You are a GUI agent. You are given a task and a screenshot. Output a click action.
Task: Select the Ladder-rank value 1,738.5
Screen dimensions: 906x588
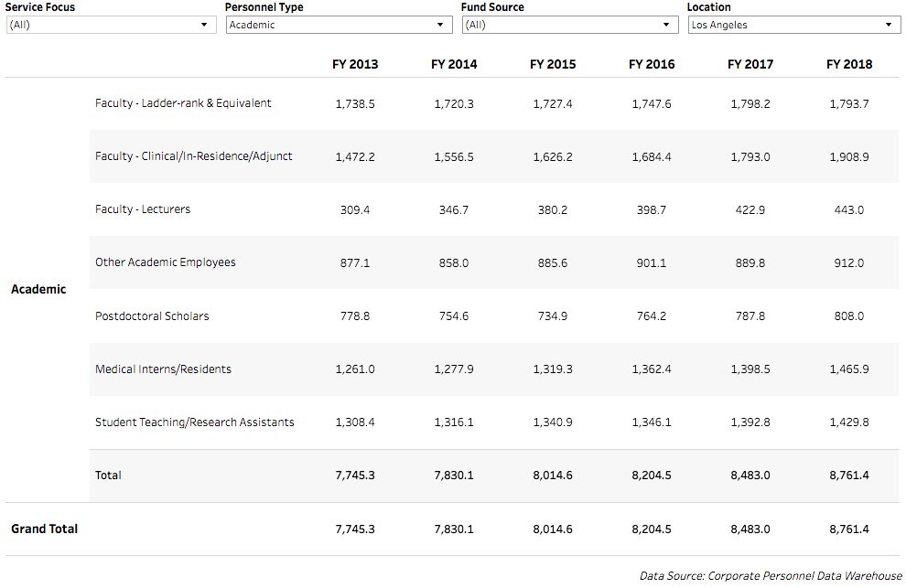click(355, 104)
